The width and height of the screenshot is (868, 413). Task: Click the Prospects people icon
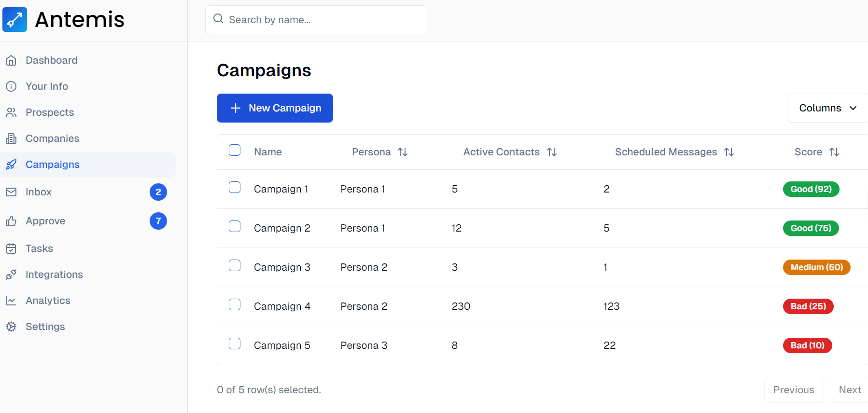point(11,112)
